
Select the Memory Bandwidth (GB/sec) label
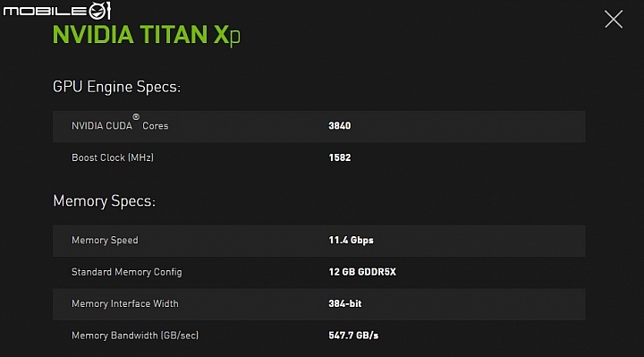tap(135, 336)
